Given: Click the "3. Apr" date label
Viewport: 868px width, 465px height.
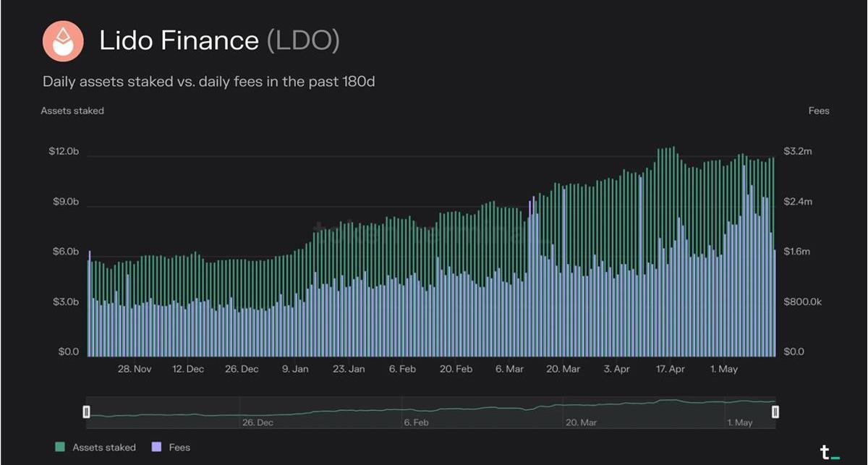Looking at the screenshot, I should coord(616,369).
